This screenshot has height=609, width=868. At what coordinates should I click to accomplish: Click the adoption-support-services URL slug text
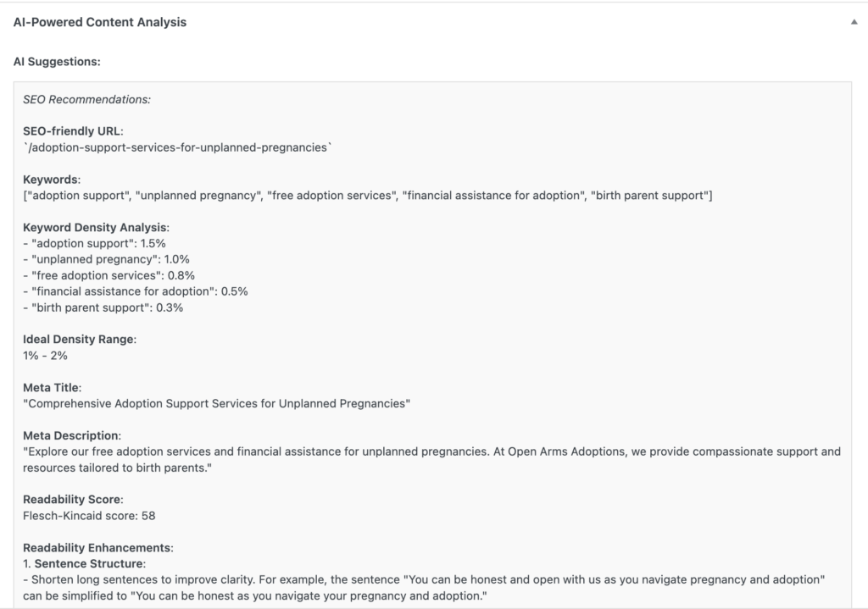pos(178,147)
